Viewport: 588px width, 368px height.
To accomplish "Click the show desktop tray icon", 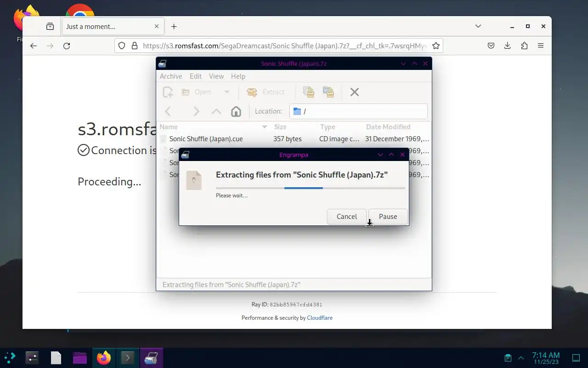I will point(576,357).
